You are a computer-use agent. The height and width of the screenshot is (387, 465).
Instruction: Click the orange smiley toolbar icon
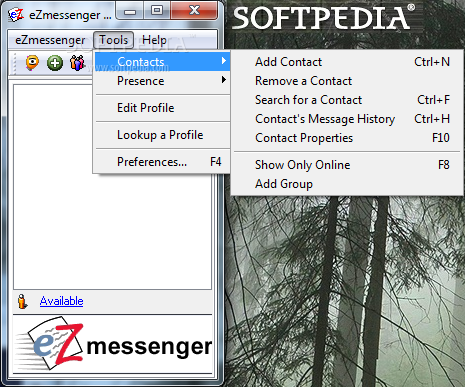(32, 63)
